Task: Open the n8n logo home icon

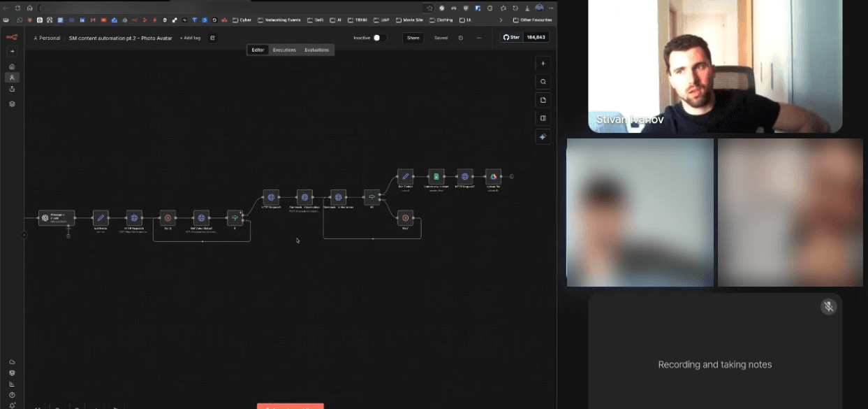Action: coord(12,37)
